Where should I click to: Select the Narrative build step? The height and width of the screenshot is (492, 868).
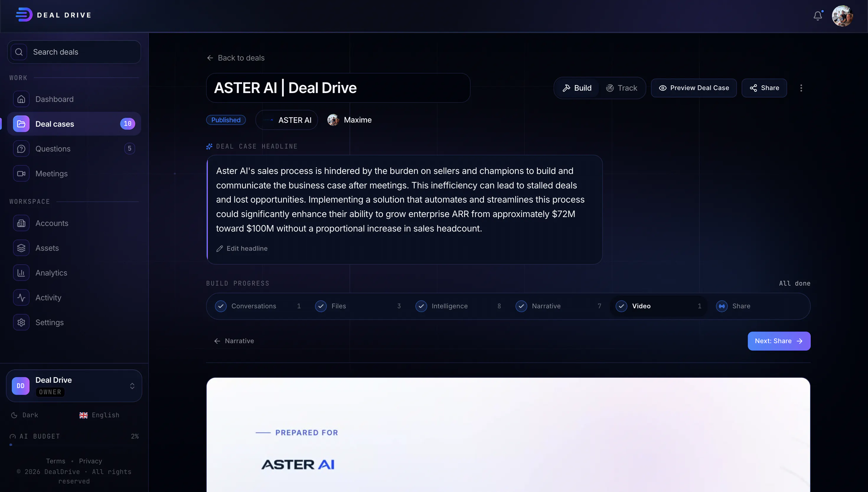click(x=558, y=306)
